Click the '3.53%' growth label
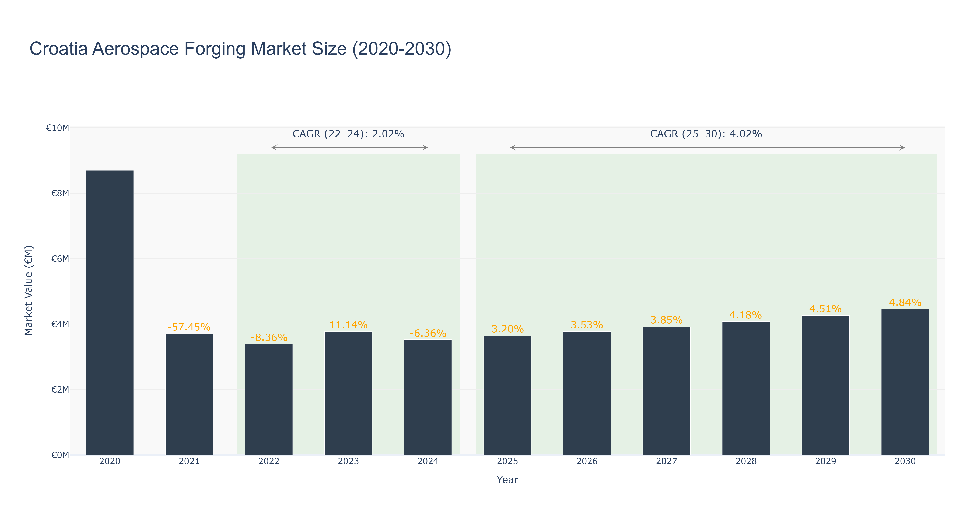Viewport: 980px width, 525px height. coord(587,325)
